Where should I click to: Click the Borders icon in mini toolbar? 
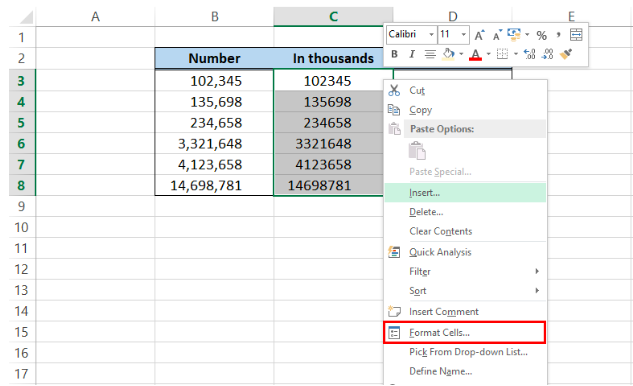pyautogui.click(x=502, y=54)
